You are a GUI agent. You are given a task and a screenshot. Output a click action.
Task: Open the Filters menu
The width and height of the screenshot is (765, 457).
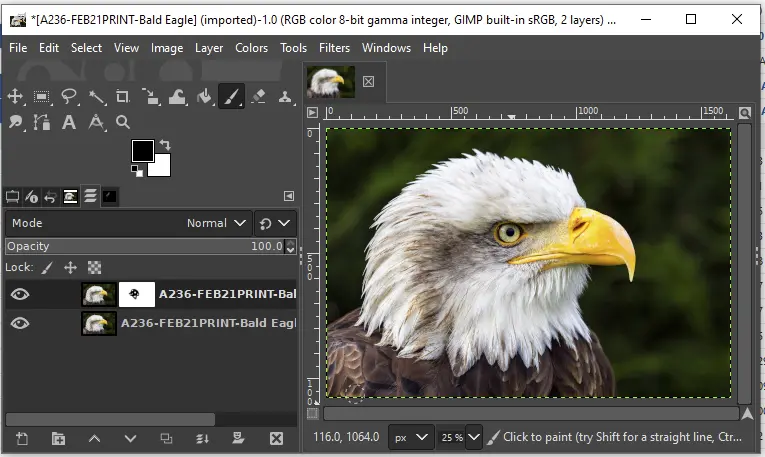(334, 47)
